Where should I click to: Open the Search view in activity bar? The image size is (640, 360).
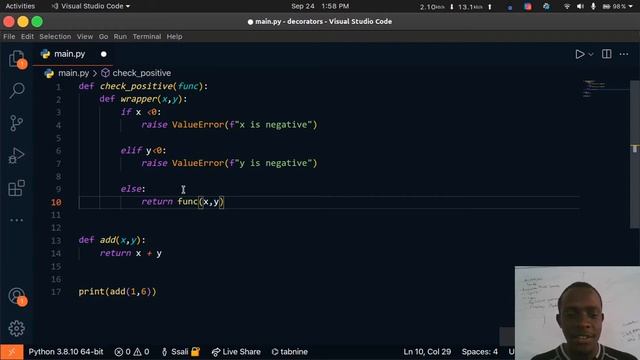(17, 90)
